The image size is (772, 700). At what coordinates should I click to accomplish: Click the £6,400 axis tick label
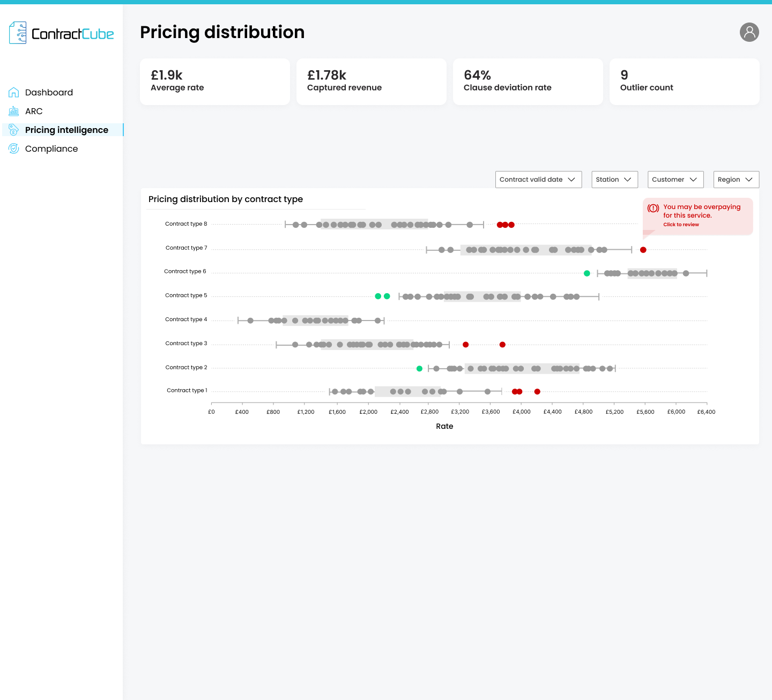706,412
